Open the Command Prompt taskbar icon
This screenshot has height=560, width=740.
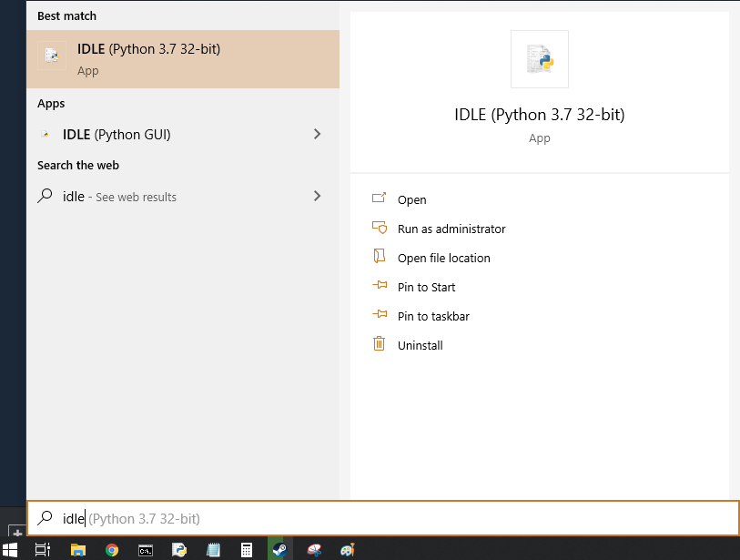coord(146,550)
